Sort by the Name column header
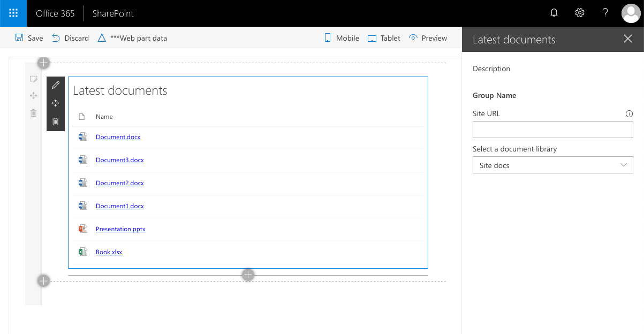This screenshot has height=334, width=644. pos(104,117)
